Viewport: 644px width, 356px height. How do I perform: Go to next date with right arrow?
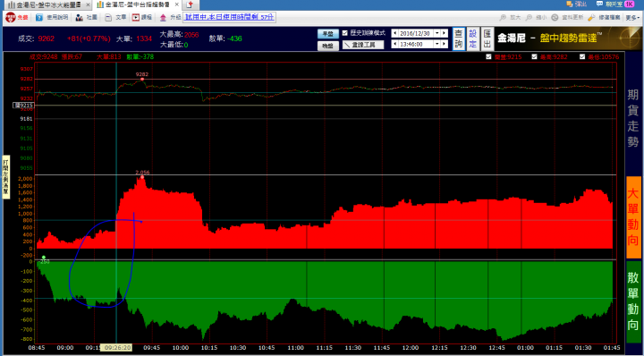[445, 33]
